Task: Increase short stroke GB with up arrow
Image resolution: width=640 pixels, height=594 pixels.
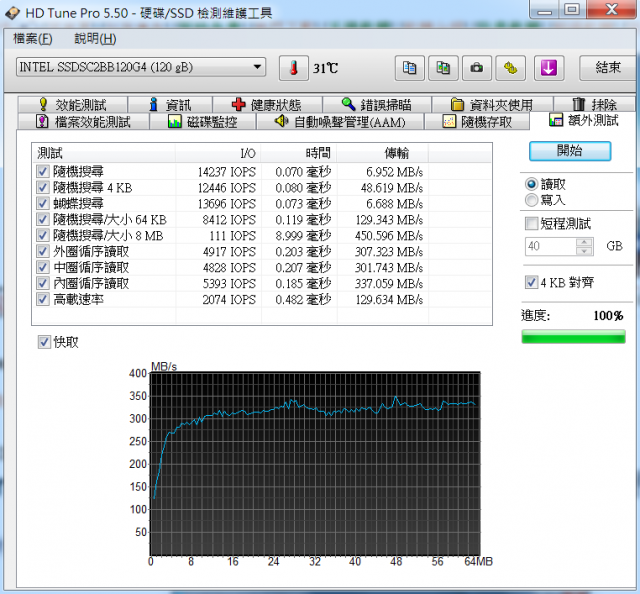Action: 584,242
